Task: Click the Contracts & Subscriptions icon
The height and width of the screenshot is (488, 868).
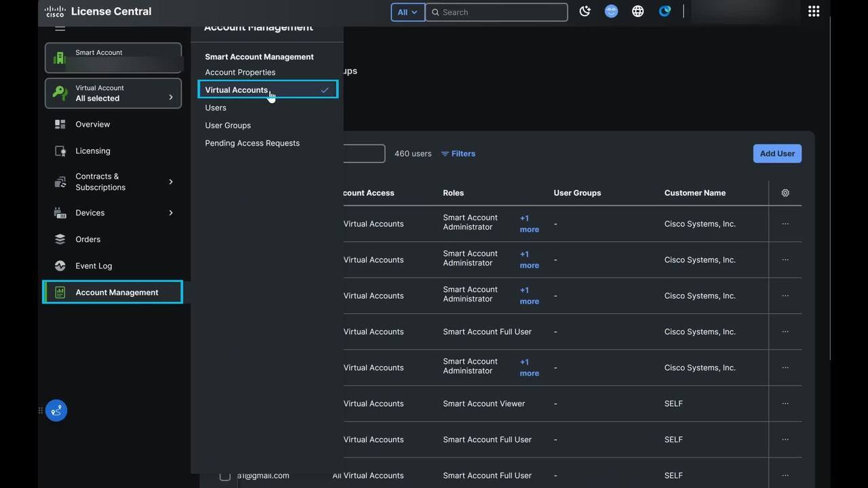Action: click(60, 182)
